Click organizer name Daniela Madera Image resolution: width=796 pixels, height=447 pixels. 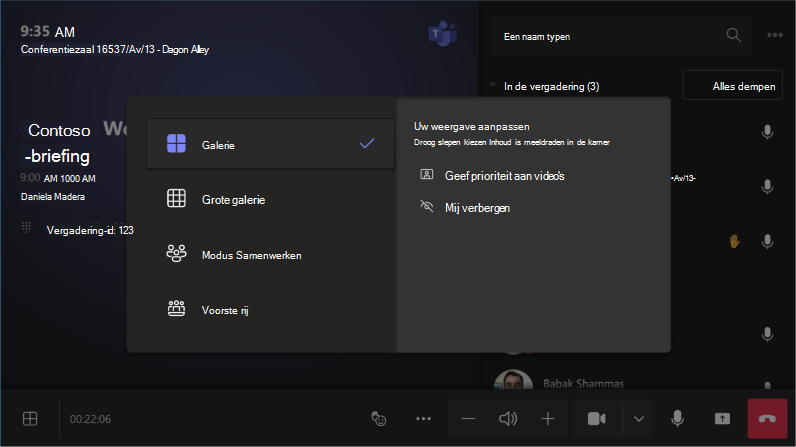coord(53,197)
